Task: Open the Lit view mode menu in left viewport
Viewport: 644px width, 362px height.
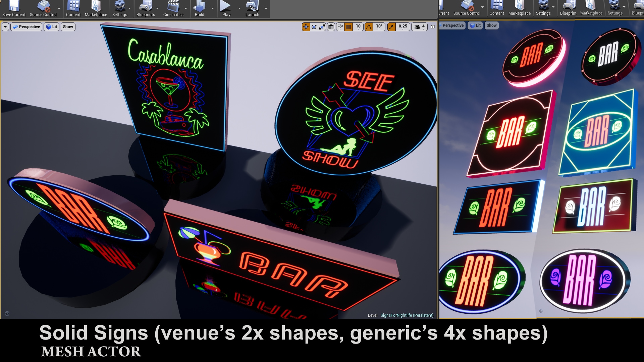Action: click(x=52, y=27)
